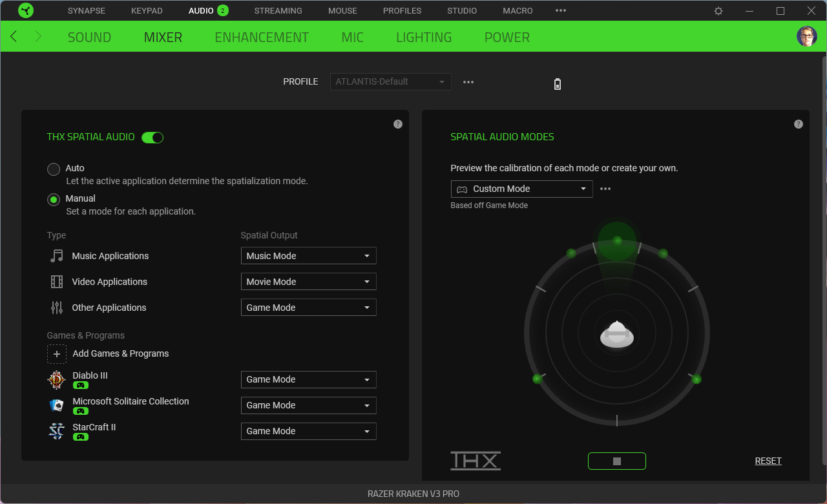Select the Auto spatialization radio button
827x504 pixels.
pyautogui.click(x=54, y=169)
